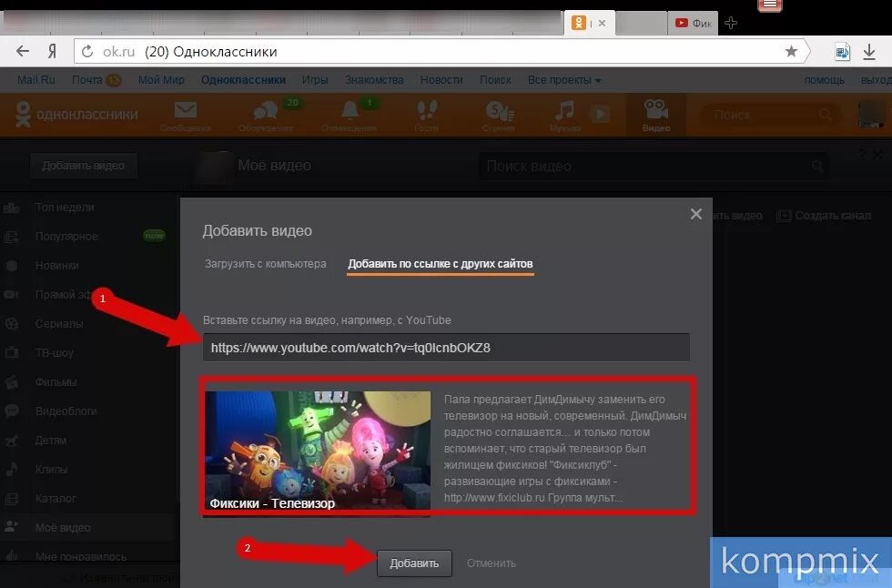Image resolution: width=892 pixels, height=588 pixels.
Task: Open Моё видео in the sidebar
Action: [x=63, y=528]
